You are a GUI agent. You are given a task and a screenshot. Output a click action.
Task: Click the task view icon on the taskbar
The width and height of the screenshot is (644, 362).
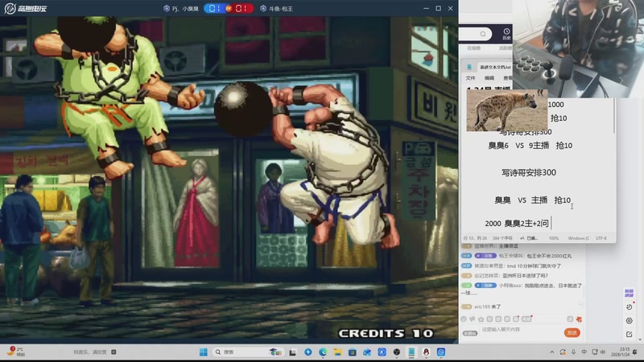(293, 352)
